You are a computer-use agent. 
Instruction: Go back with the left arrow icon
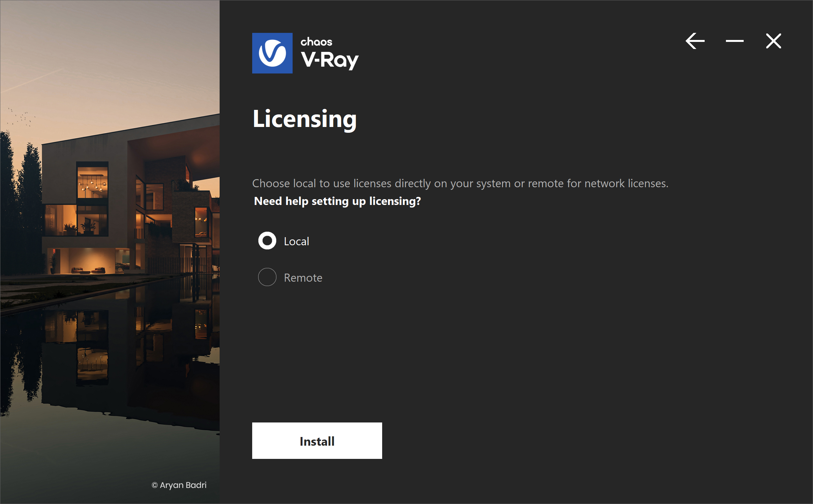coord(695,41)
